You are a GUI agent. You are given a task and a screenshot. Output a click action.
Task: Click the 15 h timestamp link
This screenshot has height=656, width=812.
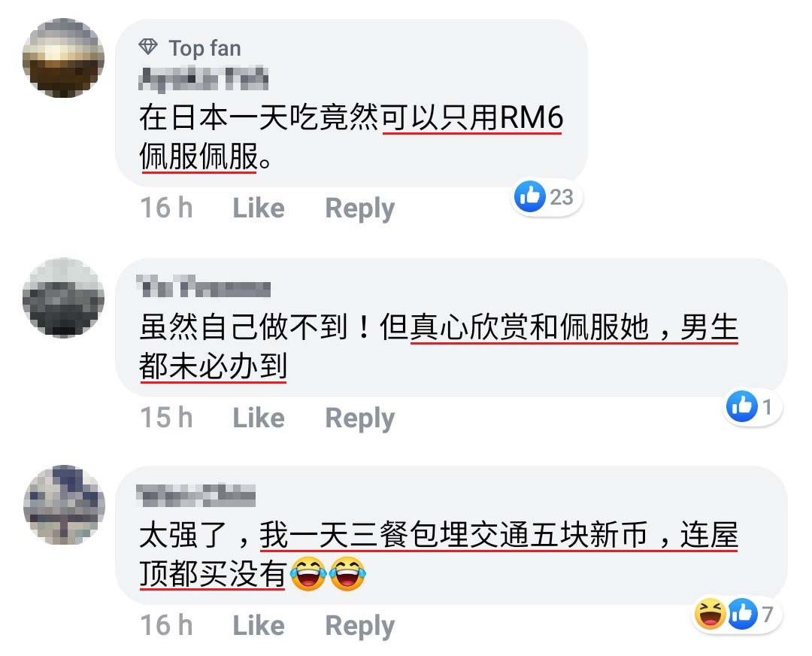(x=166, y=418)
